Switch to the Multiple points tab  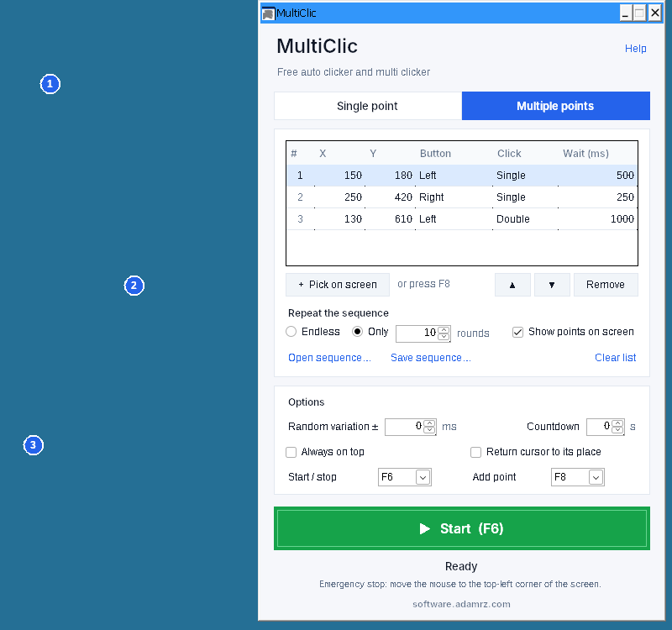click(556, 106)
